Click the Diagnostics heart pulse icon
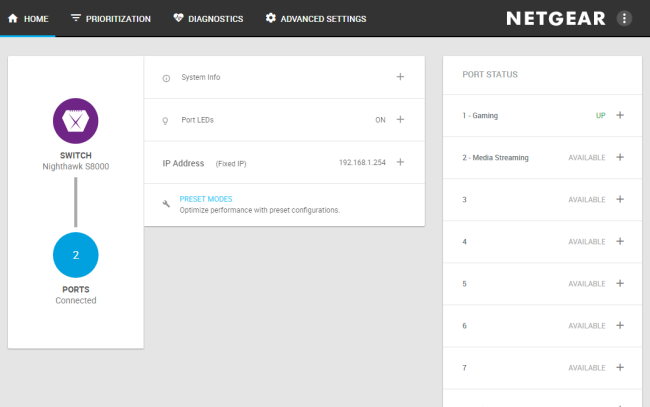The image size is (650, 407). [178, 18]
